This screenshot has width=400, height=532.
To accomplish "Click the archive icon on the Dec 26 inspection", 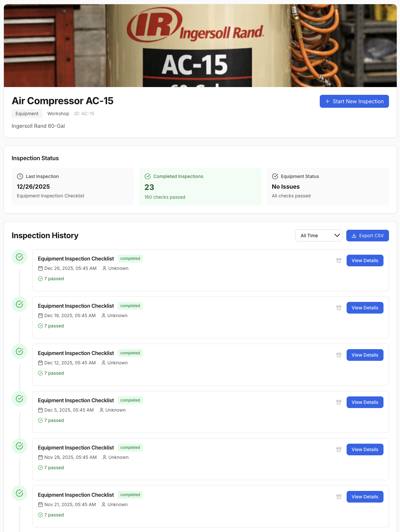I will pos(339,260).
